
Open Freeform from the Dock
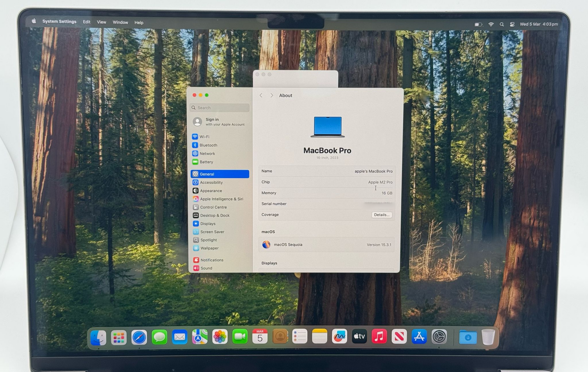click(339, 336)
